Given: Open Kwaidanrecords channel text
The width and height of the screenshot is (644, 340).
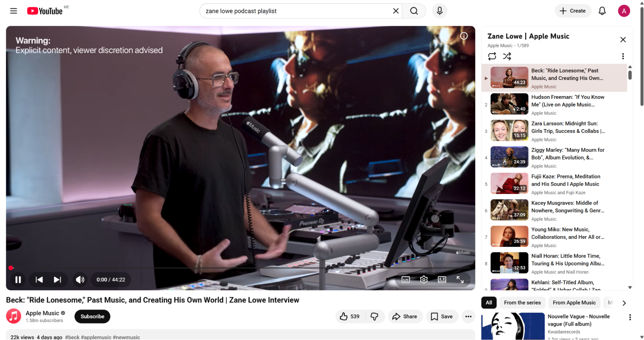Looking at the screenshot, I should pyautogui.click(x=564, y=332).
